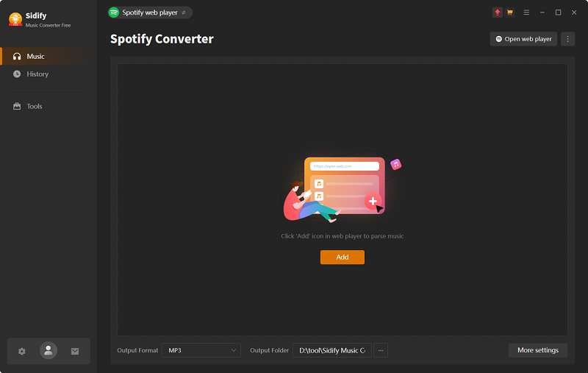
Task: Maximize the Sidify window
Action: (558, 13)
